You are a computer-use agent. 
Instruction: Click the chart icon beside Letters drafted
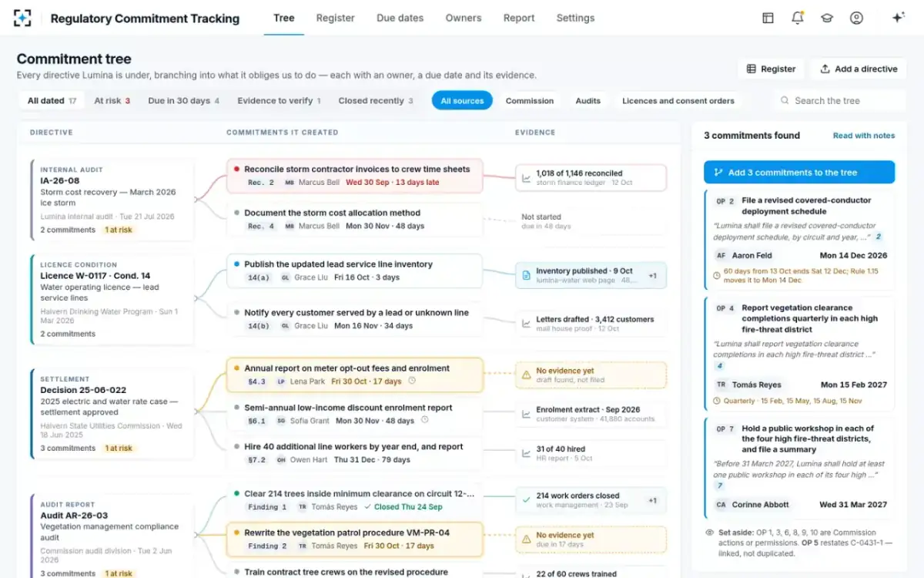point(527,324)
